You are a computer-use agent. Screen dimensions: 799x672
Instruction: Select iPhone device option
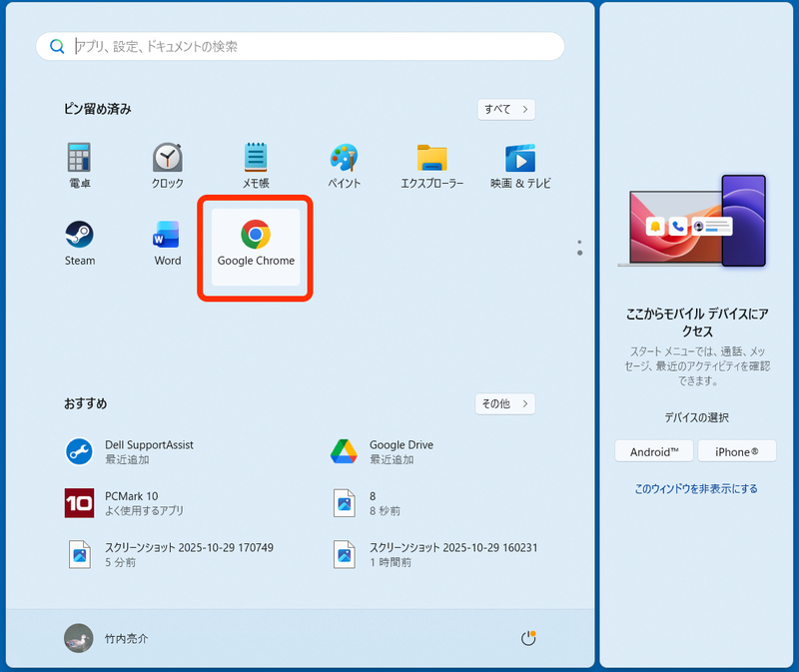coord(737,451)
